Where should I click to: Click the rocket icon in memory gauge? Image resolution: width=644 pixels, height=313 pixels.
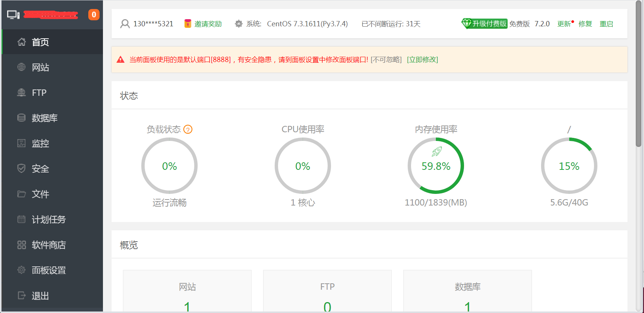tap(437, 151)
